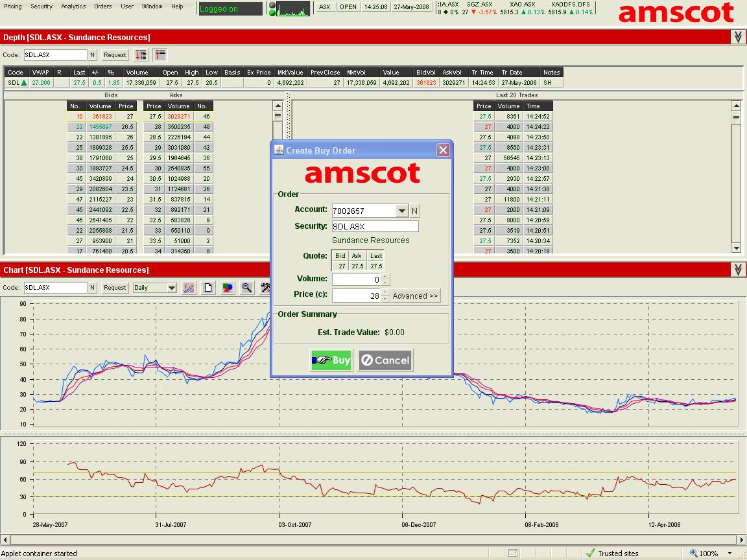Click the Last 20 Trades scrollbar up arrow
Viewport: 747px width, 560px height.
[x=736, y=106]
